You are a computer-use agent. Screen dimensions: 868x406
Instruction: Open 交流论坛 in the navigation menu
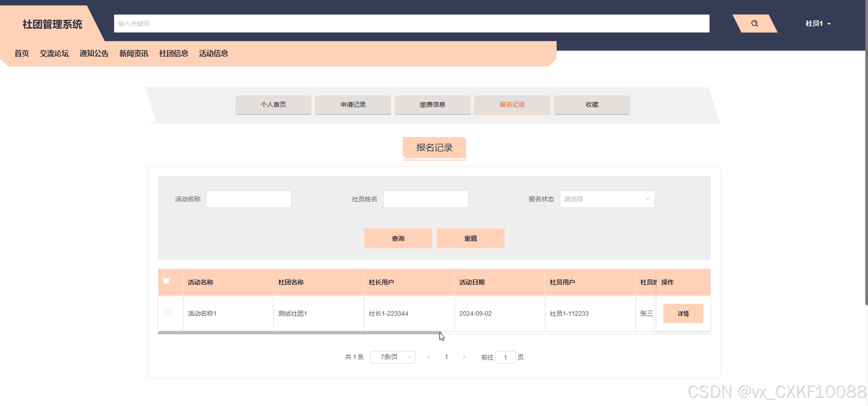coord(54,54)
